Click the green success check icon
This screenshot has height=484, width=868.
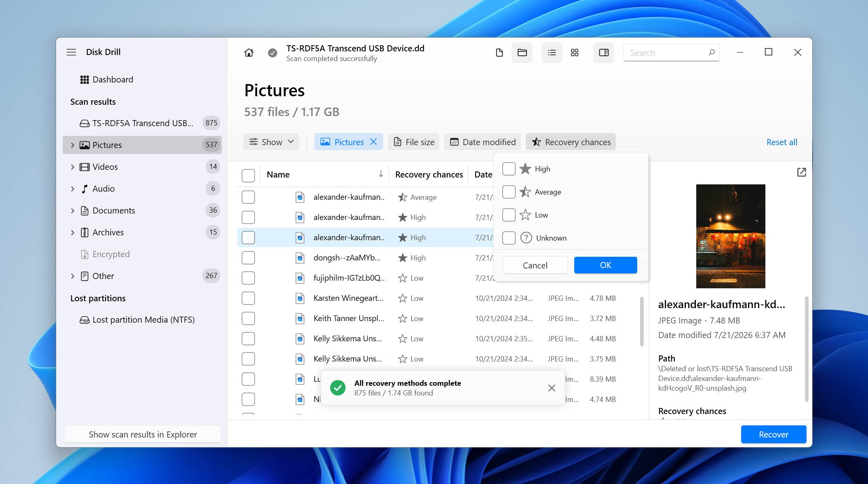coord(338,388)
